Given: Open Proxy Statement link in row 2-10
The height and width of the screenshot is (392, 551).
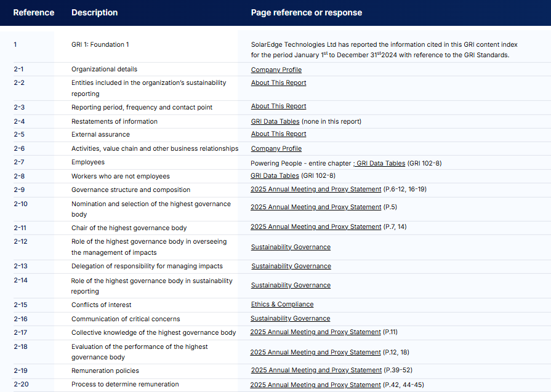Looking at the screenshot, I should point(316,207).
